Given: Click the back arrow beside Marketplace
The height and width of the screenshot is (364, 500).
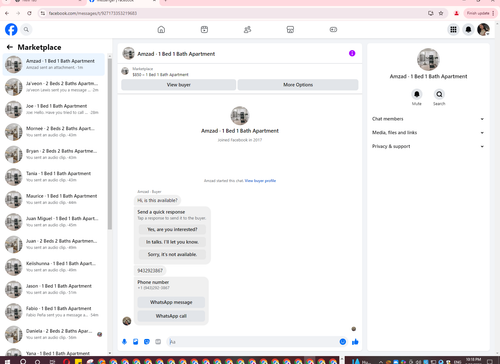Looking at the screenshot, I should tap(10, 47).
